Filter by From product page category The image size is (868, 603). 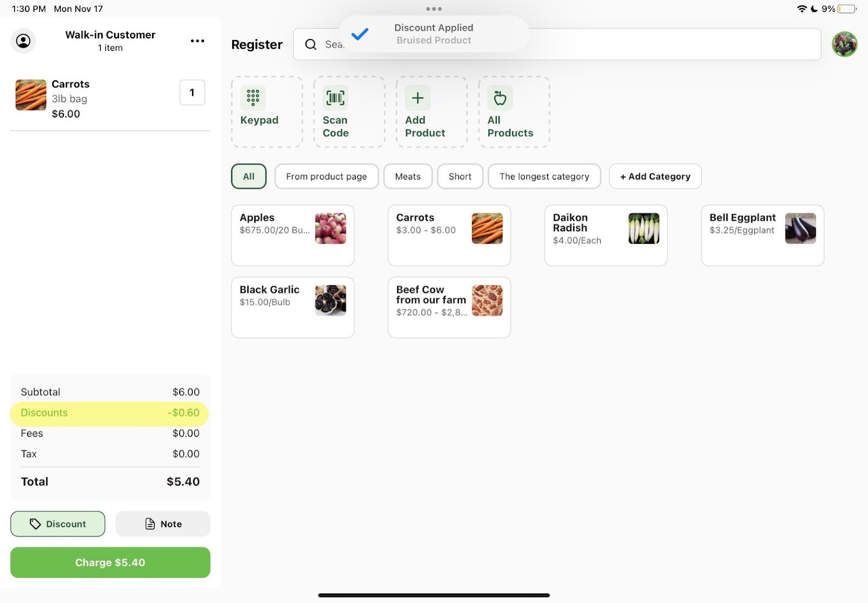tap(326, 176)
